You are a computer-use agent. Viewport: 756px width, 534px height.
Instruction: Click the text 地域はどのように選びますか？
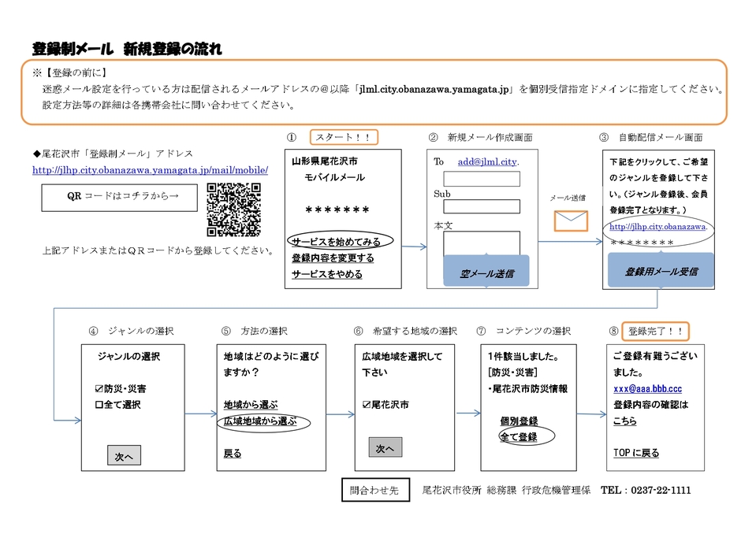pyautogui.click(x=271, y=364)
